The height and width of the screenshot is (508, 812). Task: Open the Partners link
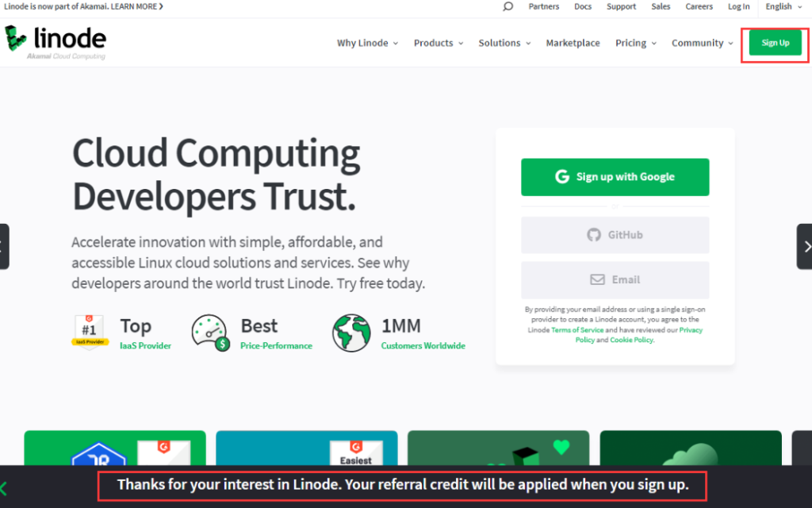click(x=544, y=6)
